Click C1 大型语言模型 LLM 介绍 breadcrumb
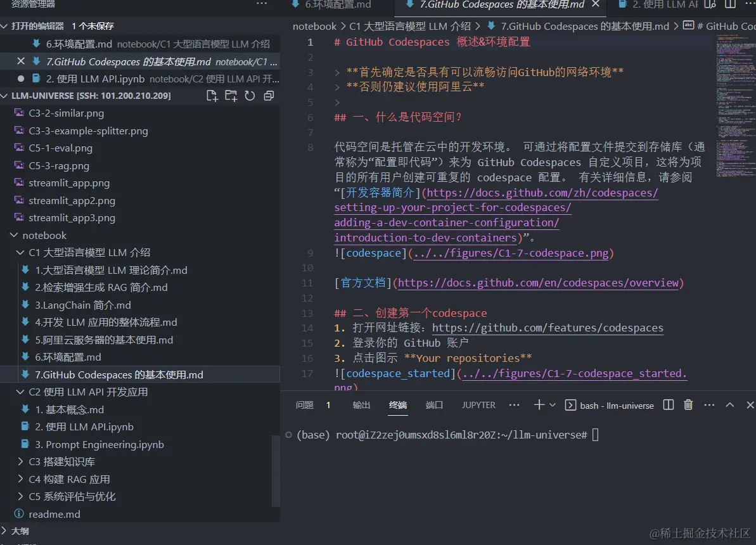The width and height of the screenshot is (756, 545). pos(410,27)
